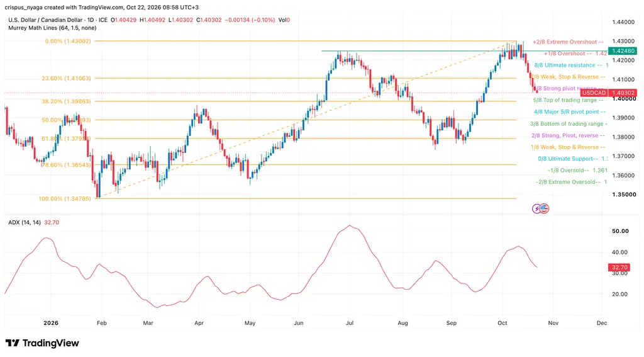Click the 1.37000 price axis label
The width and height of the screenshot is (644, 357).
coord(623,156)
